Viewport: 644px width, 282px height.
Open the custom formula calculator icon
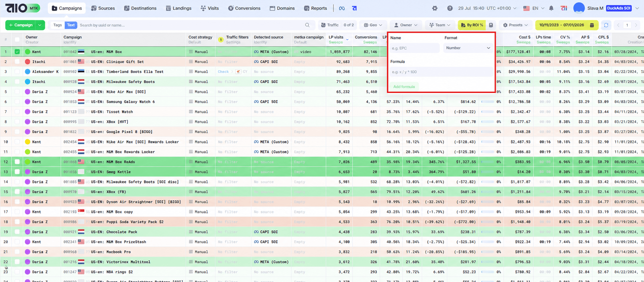tap(491, 25)
